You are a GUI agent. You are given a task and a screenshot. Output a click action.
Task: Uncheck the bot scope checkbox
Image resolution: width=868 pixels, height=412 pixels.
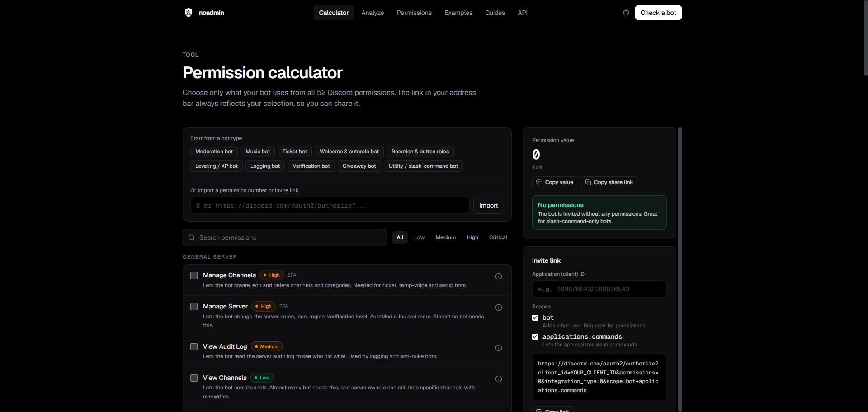[x=535, y=318]
